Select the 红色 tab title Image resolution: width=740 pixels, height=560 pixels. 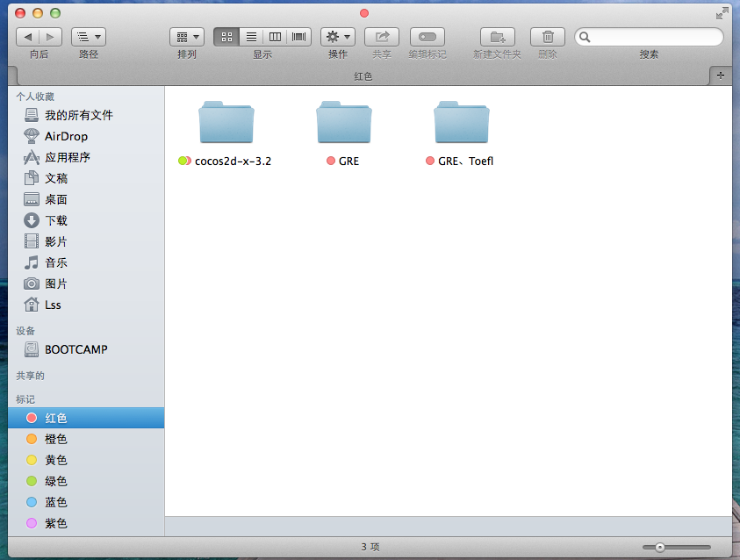[363, 76]
